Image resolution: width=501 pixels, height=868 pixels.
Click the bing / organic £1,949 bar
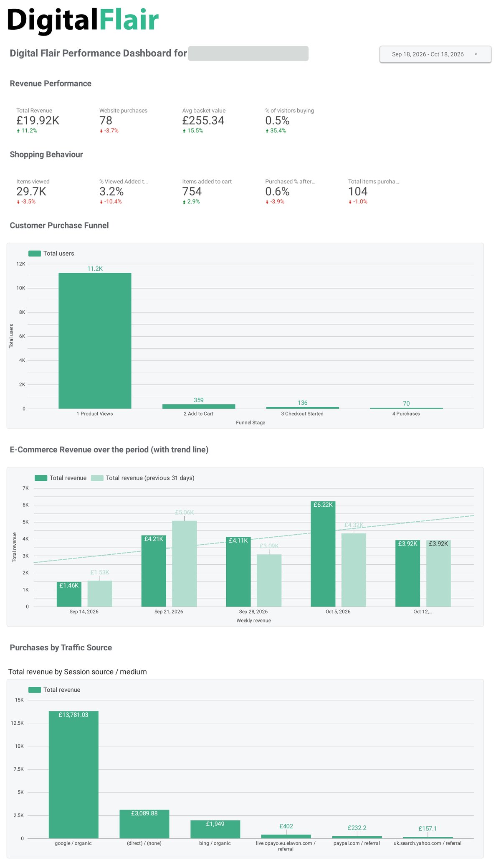(215, 829)
